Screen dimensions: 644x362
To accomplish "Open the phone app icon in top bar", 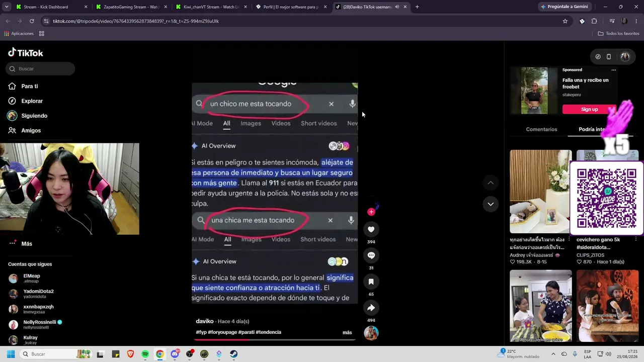I will 609,57.
